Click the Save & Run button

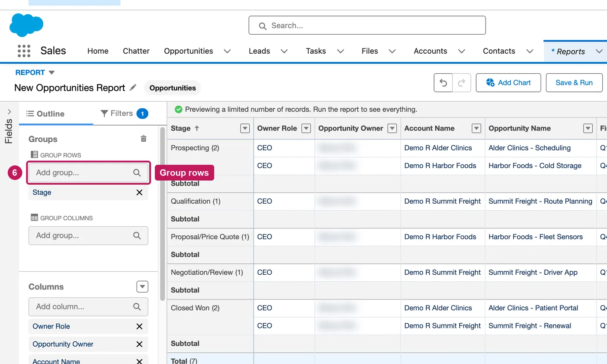coord(574,83)
